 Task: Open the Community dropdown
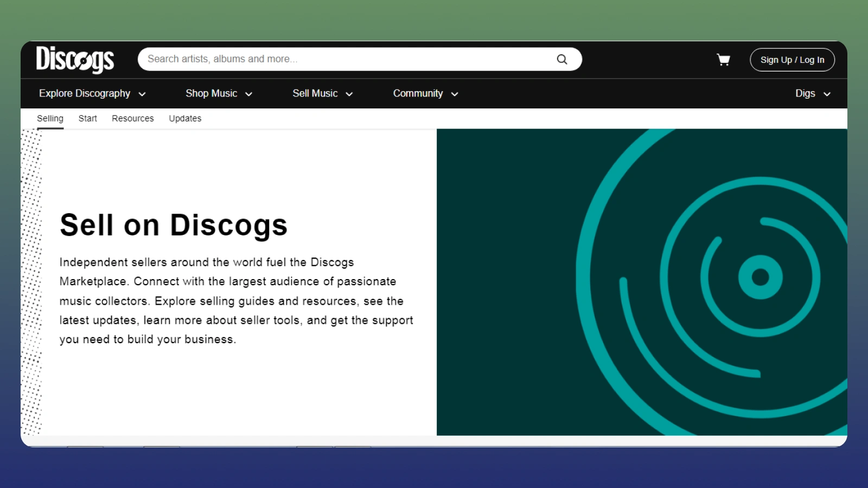(426, 93)
